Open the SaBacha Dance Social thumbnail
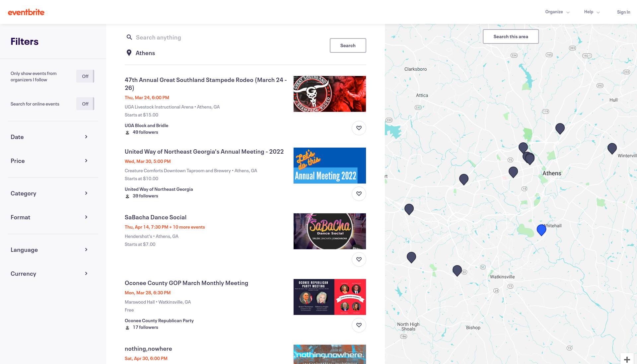Viewport: 637px width, 364px height. pyautogui.click(x=330, y=231)
